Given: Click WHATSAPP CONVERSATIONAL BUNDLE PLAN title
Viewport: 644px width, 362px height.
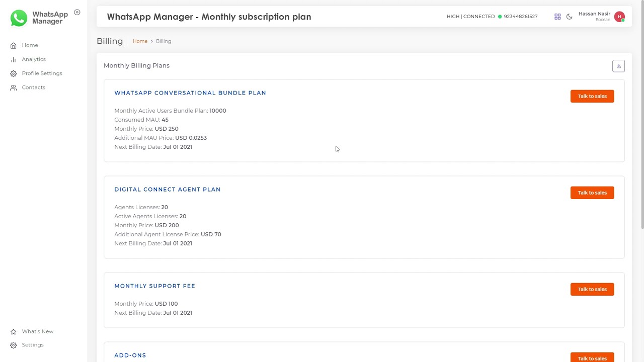Looking at the screenshot, I should [190, 93].
